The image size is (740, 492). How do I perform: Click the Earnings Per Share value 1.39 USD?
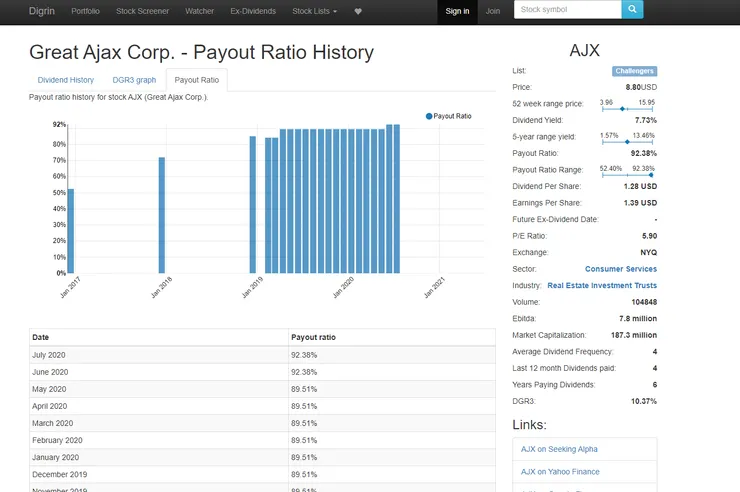click(x=640, y=203)
